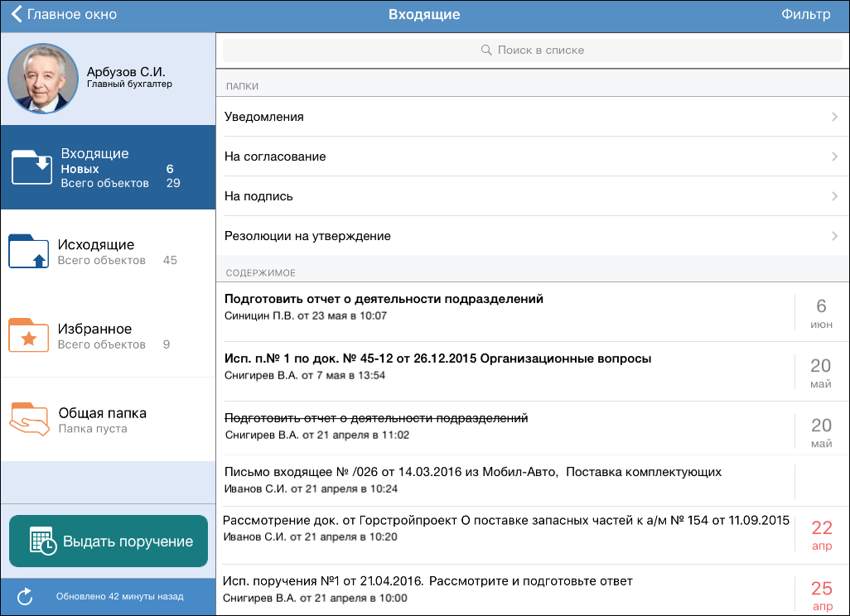Image resolution: width=850 pixels, height=616 pixels.
Task: Click the Папка пуста label
Action: (x=93, y=429)
